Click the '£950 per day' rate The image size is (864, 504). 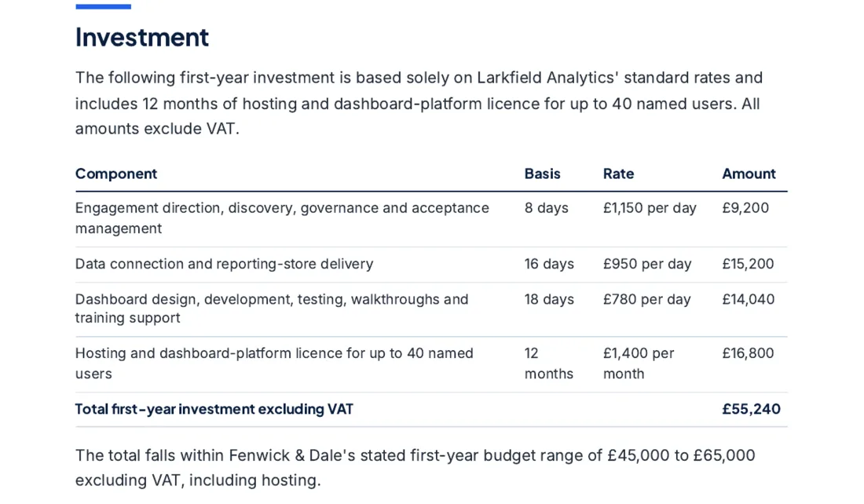pyautogui.click(x=647, y=264)
